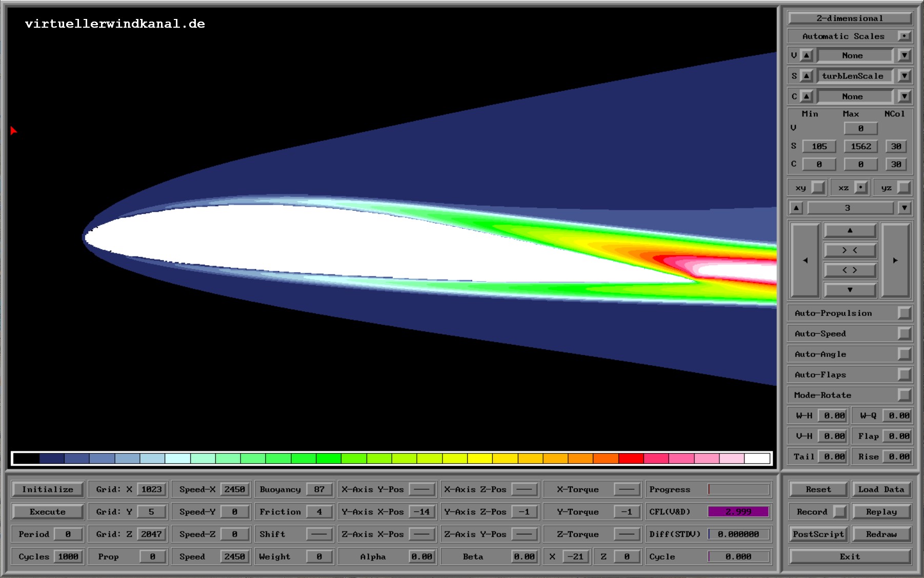Enable Auto-Flaps checkbox

pos(905,375)
